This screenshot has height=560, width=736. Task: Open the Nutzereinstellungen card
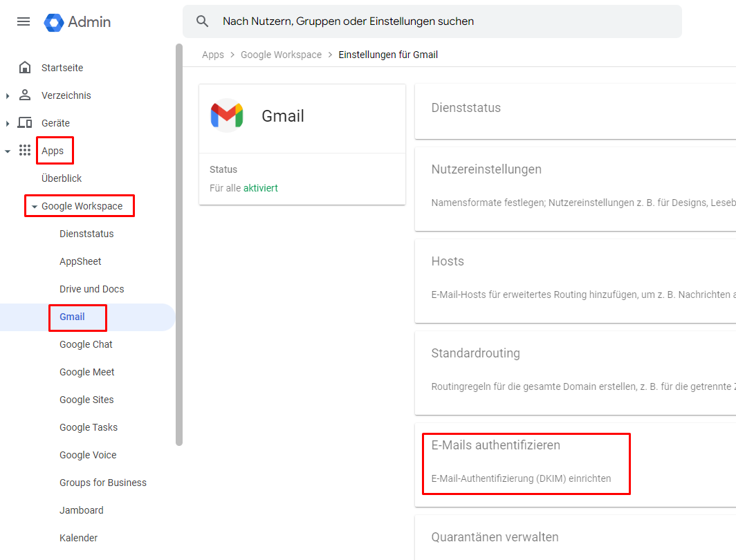click(x=576, y=189)
